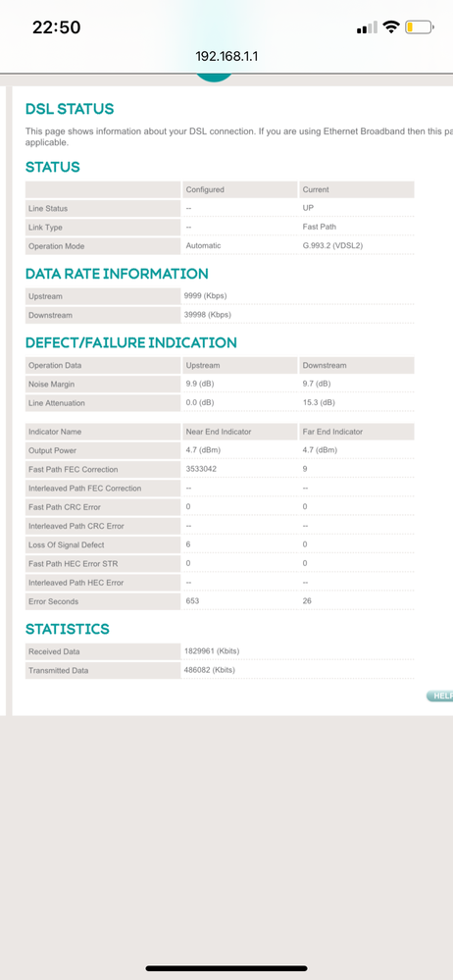Select DEFECT/FAILURE INDICATION heading
453x980 pixels.
131,342
